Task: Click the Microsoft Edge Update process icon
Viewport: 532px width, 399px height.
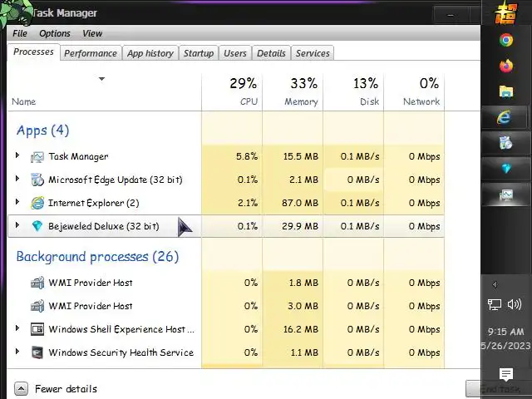Action: click(37, 180)
